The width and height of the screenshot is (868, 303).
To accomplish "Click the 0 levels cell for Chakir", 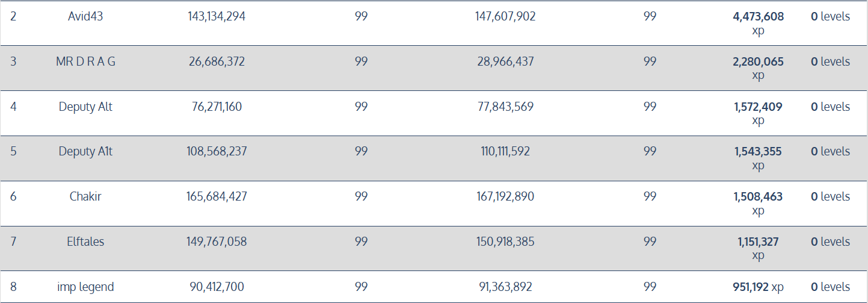I will pyautogui.click(x=830, y=196).
